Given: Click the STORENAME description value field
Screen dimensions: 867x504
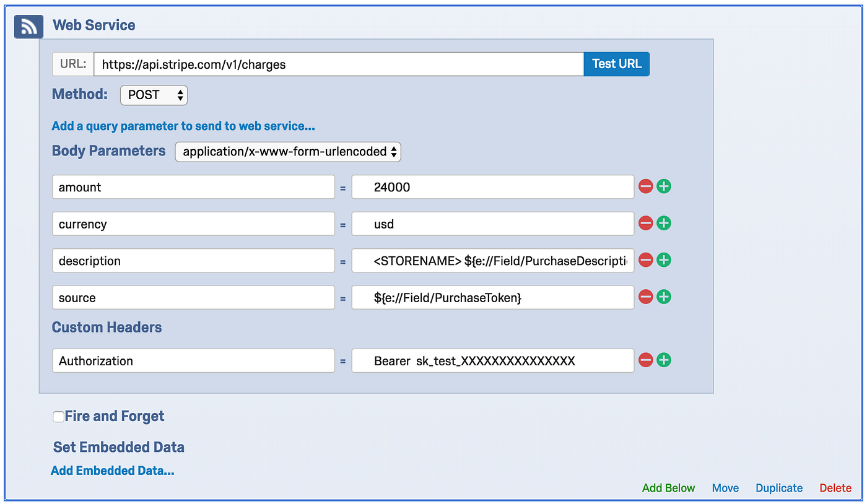Looking at the screenshot, I should (x=493, y=261).
